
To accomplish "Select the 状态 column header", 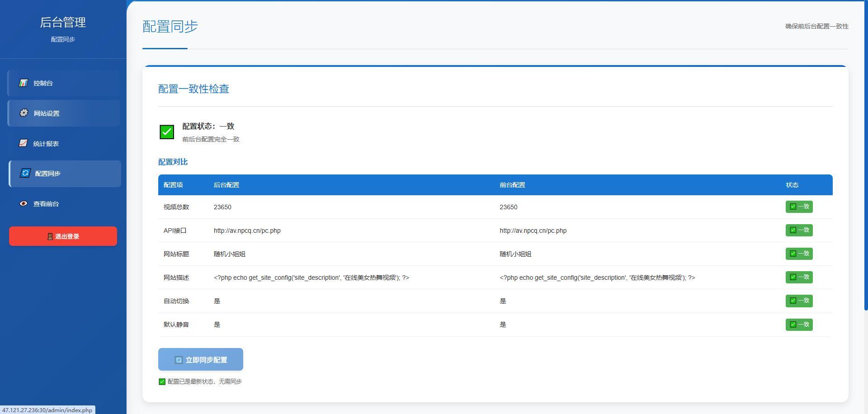I will point(792,185).
